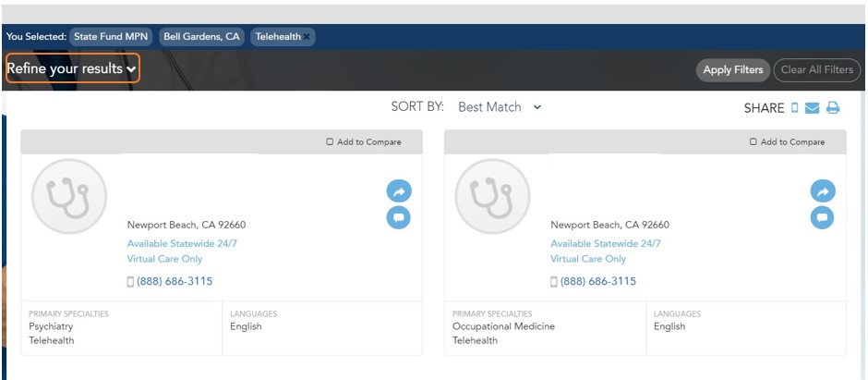
Task: Expand Refine your results panel
Action: [73, 68]
